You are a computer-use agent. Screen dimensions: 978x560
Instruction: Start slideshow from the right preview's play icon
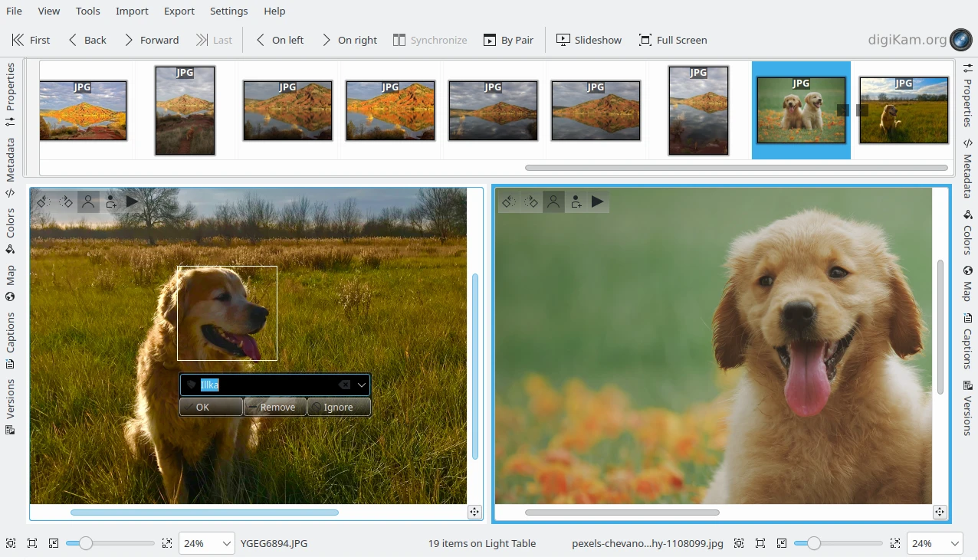[597, 201]
